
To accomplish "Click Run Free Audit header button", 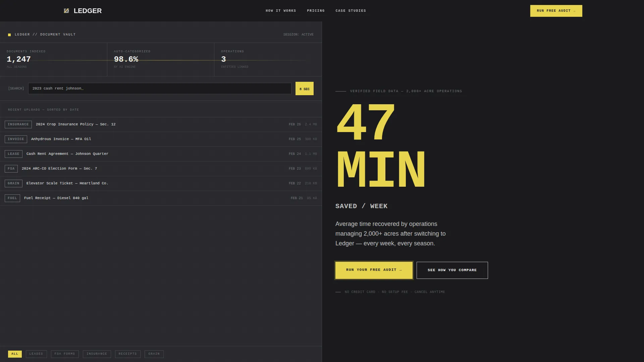I will (556, 11).
